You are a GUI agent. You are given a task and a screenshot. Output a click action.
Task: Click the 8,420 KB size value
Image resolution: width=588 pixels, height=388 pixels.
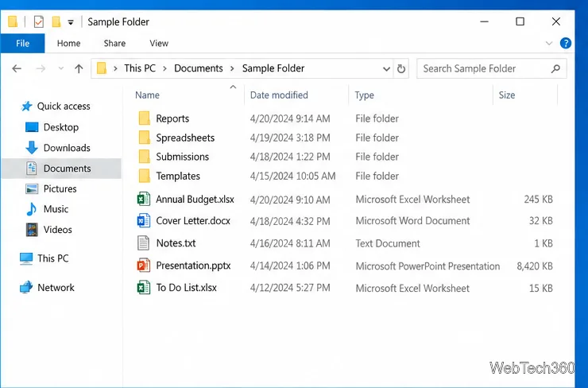click(x=535, y=266)
